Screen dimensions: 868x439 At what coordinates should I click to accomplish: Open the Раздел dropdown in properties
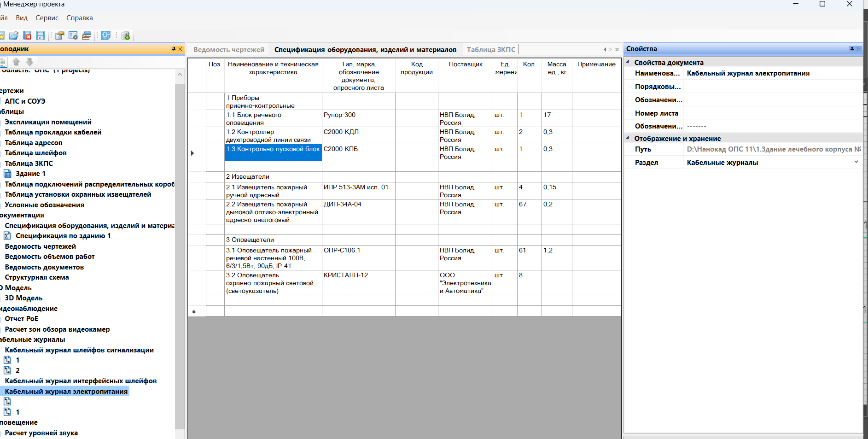click(x=856, y=162)
